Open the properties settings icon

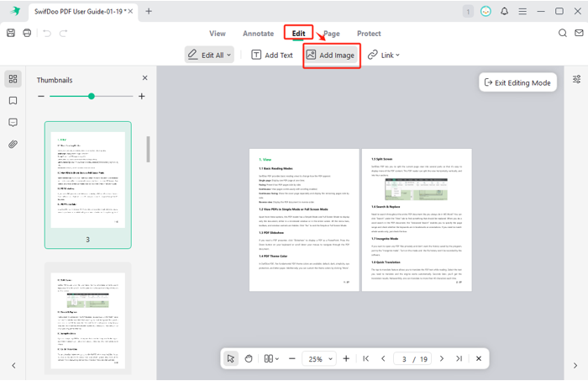click(x=577, y=79)
